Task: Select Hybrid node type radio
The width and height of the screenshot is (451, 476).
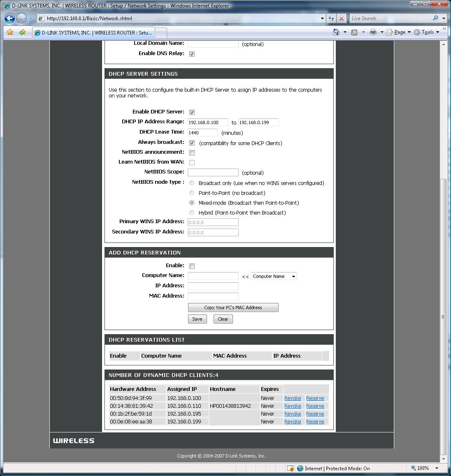Action: click(192, 213)
